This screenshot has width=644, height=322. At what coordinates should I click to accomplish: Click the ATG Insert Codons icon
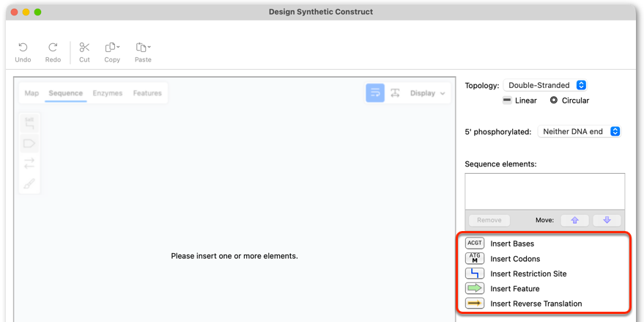click(x=475, y=258)
